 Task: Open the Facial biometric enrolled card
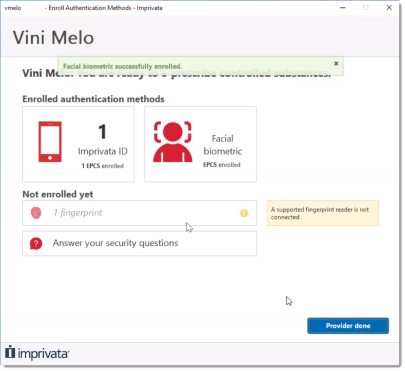pyautogui.click(x=200, y=144)
